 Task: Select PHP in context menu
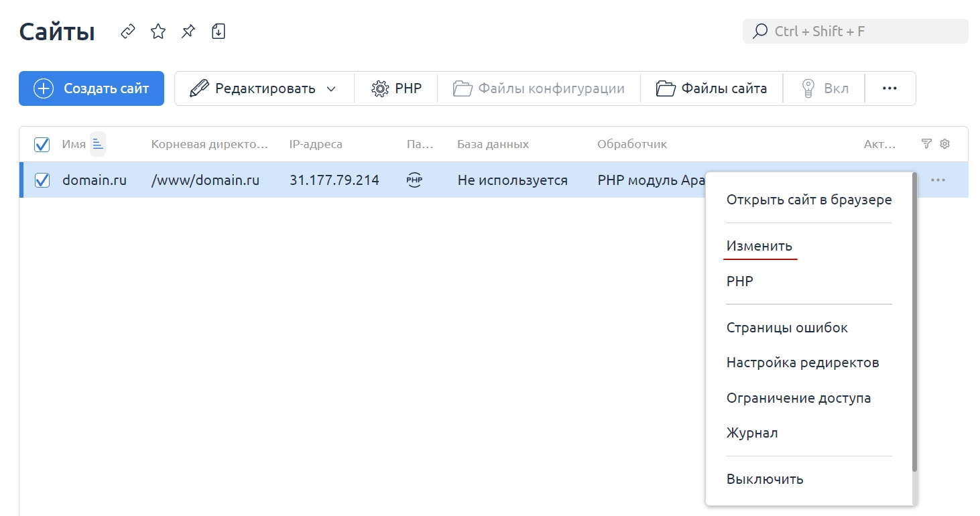click(740, 281)
